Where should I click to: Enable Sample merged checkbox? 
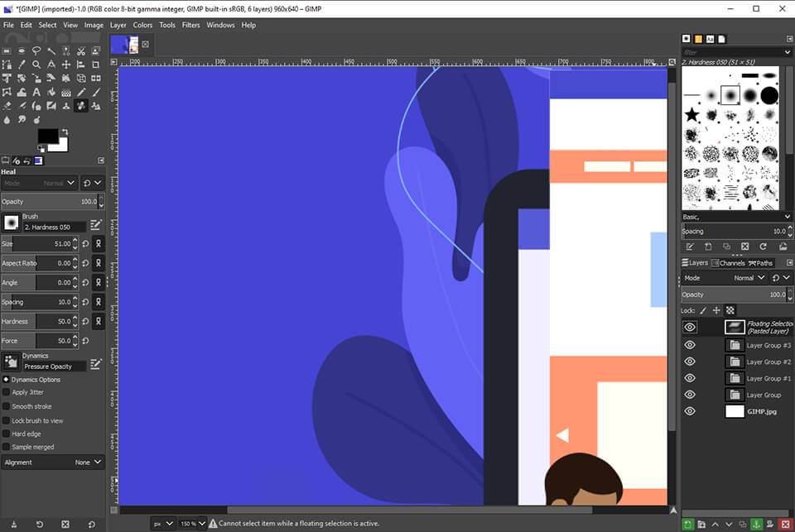click(6, 447)
